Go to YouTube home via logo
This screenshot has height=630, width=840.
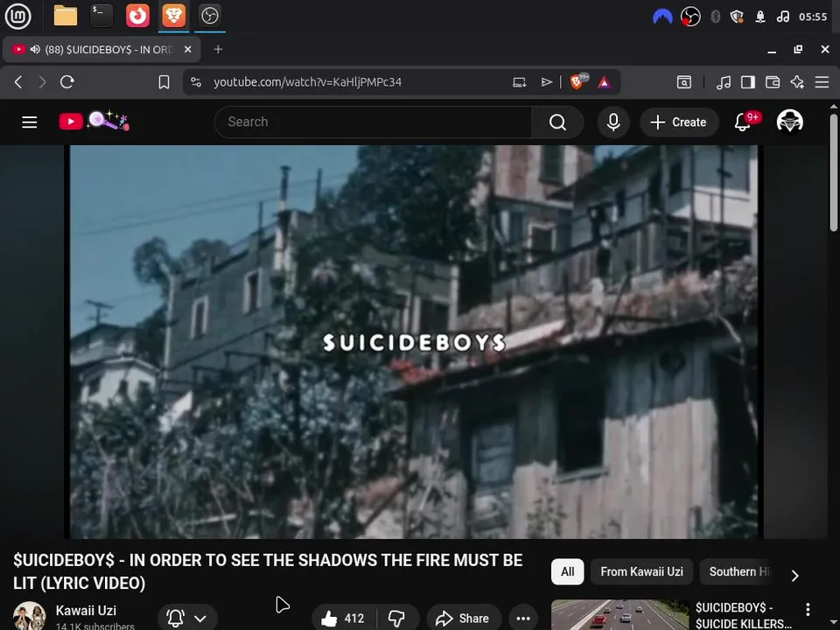pos(94,121)
